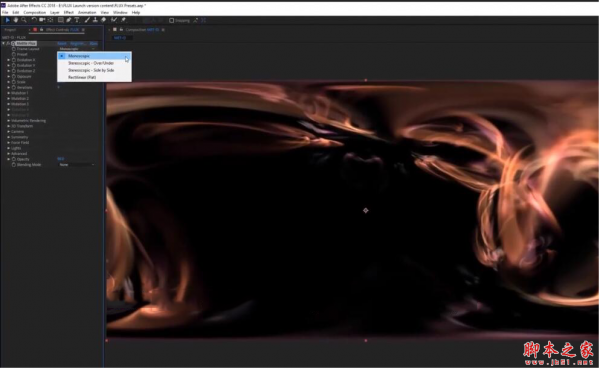Select the Brush tool

pos(87,20)
